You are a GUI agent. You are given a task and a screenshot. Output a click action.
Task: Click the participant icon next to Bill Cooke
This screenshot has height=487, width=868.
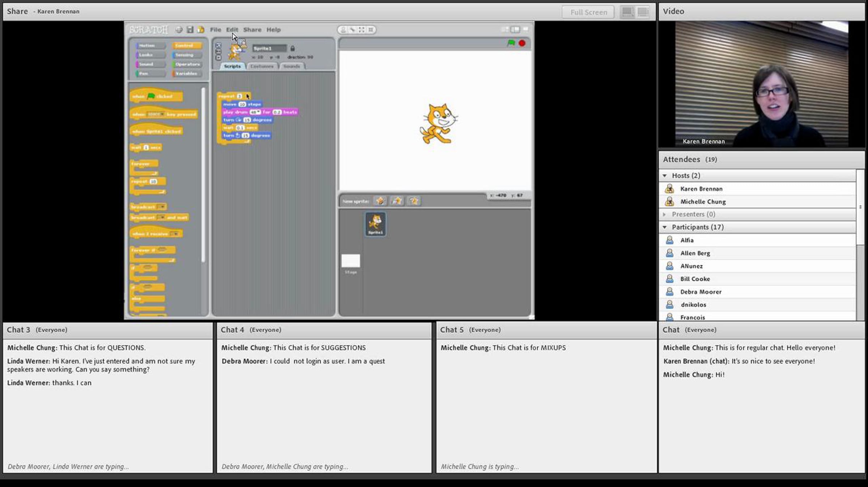pos(669,279)
